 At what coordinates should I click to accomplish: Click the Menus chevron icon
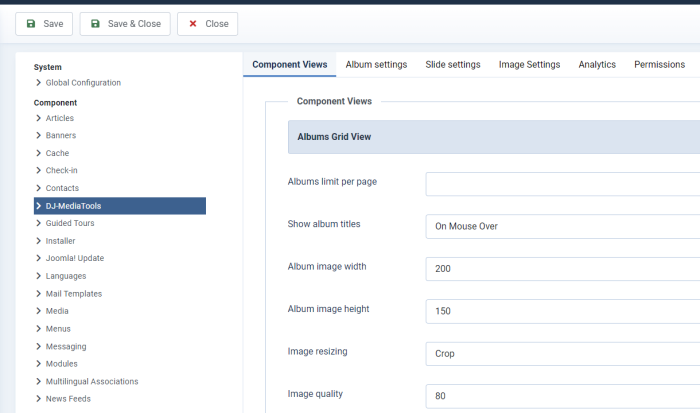(38, 329)
